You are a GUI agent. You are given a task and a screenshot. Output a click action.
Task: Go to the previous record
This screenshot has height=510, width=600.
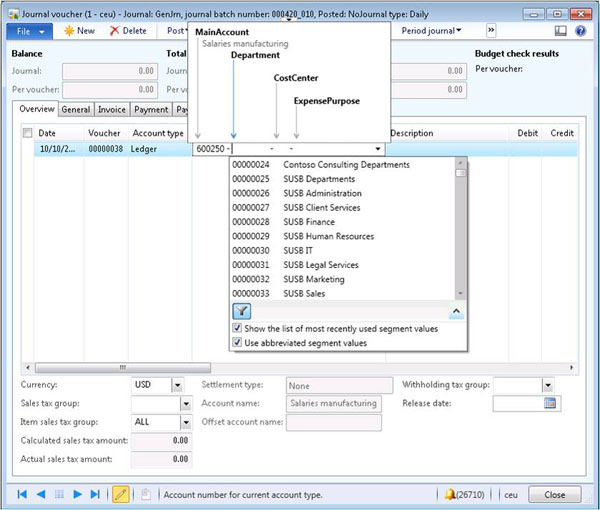pos(41,494)
